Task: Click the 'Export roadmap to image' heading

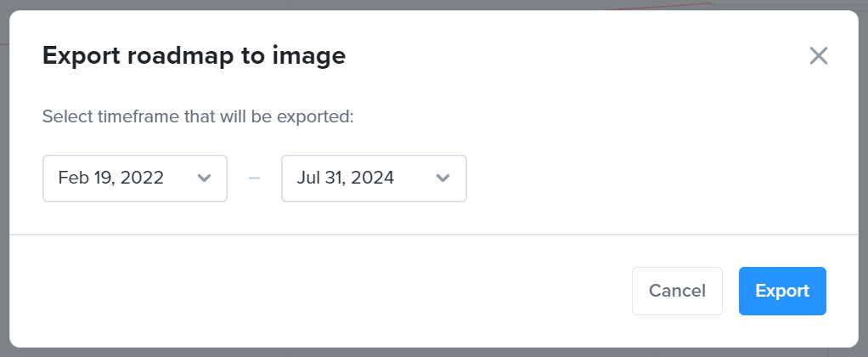Action: tap(194, 56)
